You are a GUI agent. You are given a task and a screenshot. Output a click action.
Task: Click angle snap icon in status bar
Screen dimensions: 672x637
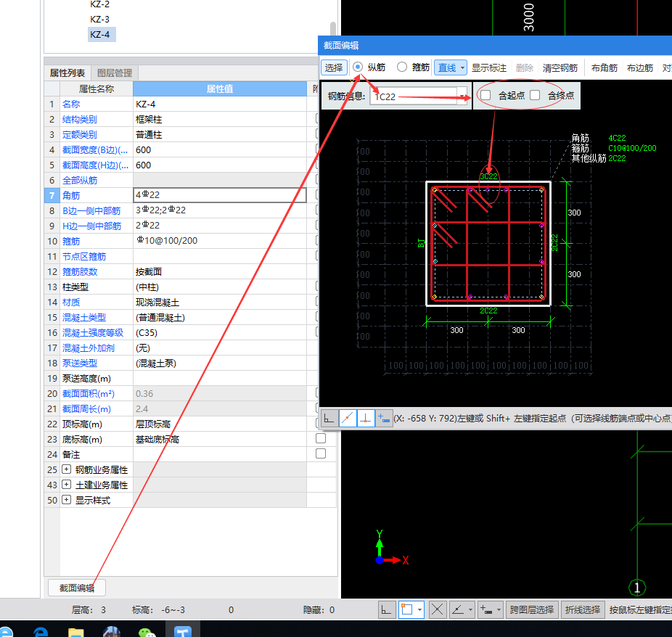458,609
